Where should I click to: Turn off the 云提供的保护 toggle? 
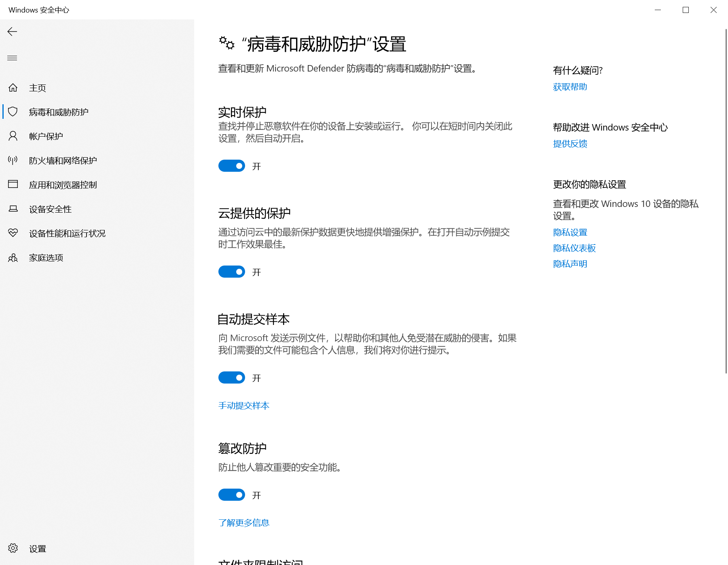tap(232, 272)
